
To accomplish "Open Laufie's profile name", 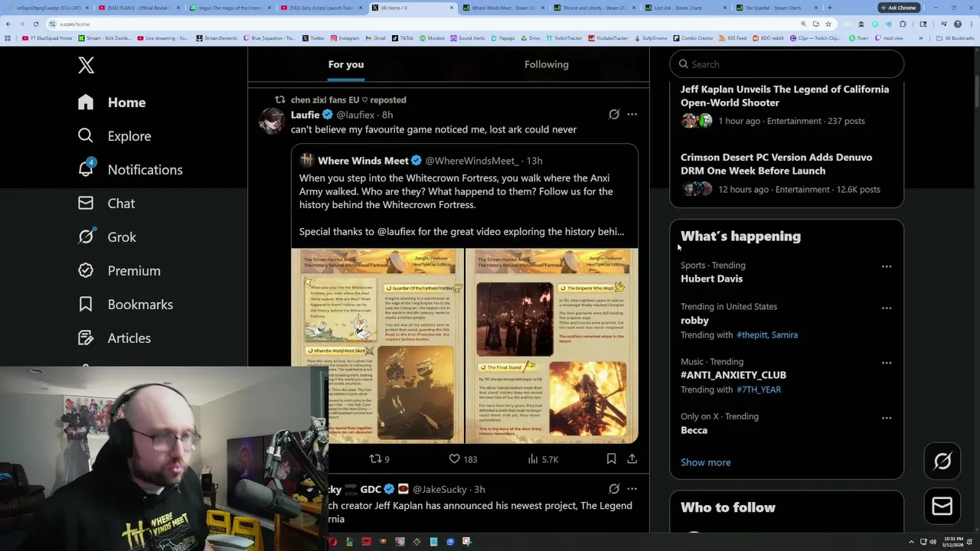I will (305, 115).
